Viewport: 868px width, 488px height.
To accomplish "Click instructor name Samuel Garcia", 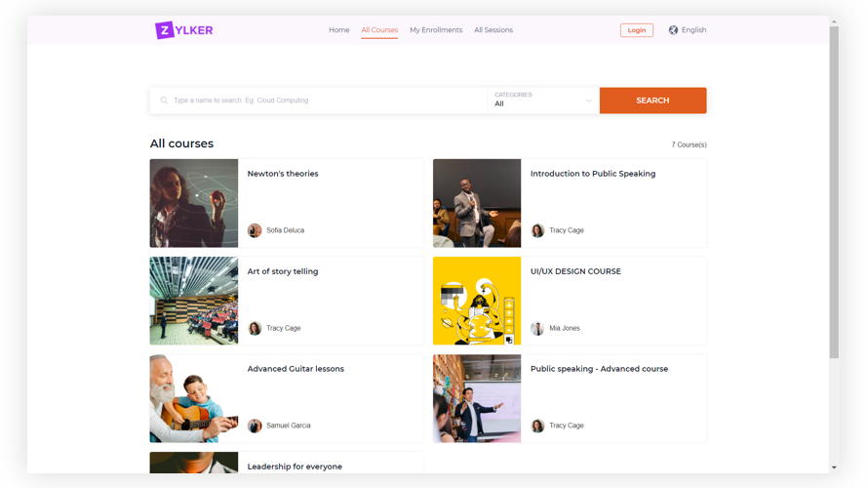I will pos(289,426).
